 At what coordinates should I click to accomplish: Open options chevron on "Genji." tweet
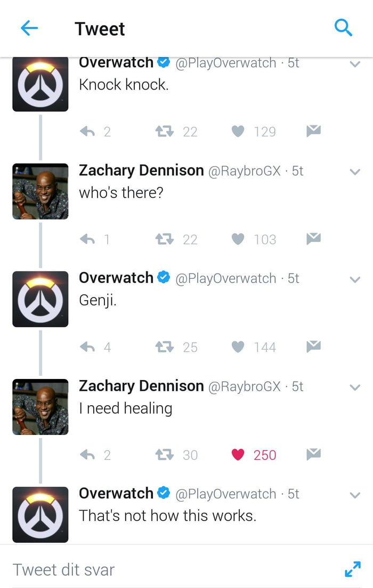pyautogui.click(x=355, y=280)
